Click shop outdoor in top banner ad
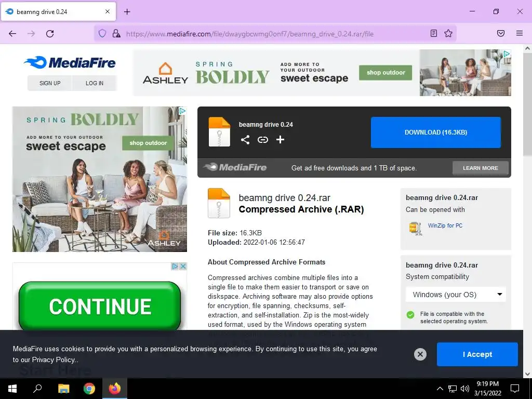 pos(385,73)
